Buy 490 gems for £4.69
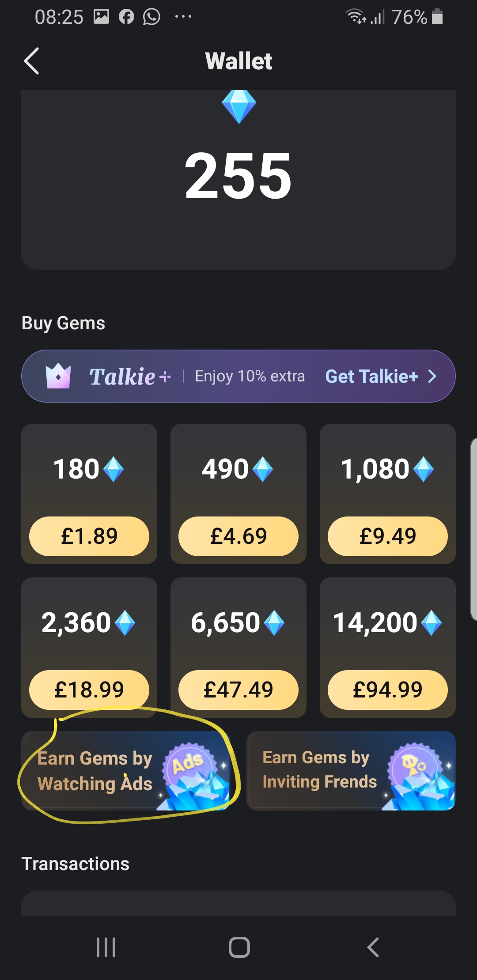 click(x=238, y=536)
